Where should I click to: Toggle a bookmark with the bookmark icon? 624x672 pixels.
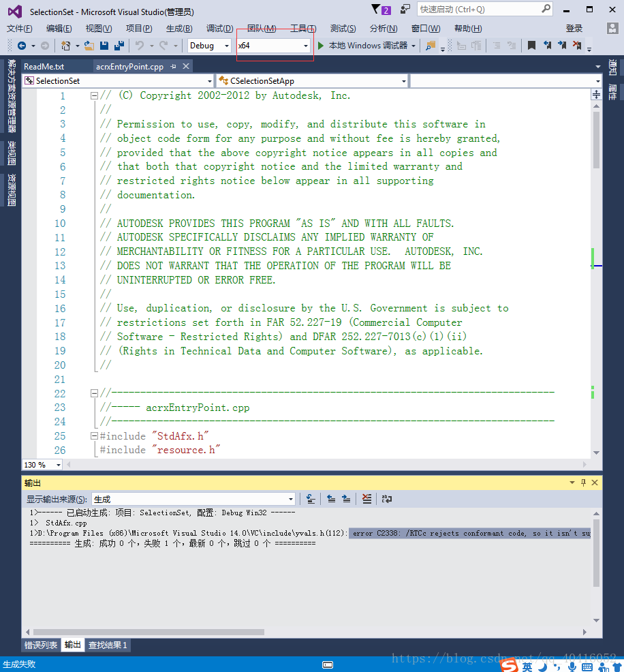[531, 46]
